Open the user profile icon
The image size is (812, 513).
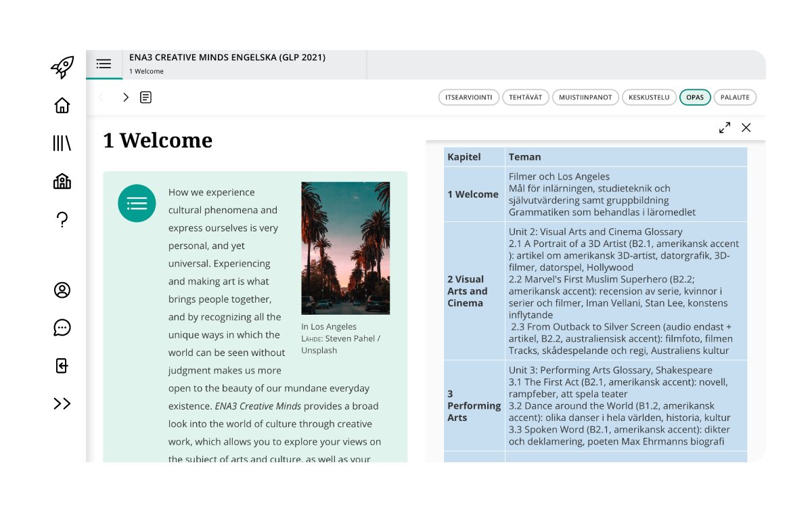(x=62, y=290)
